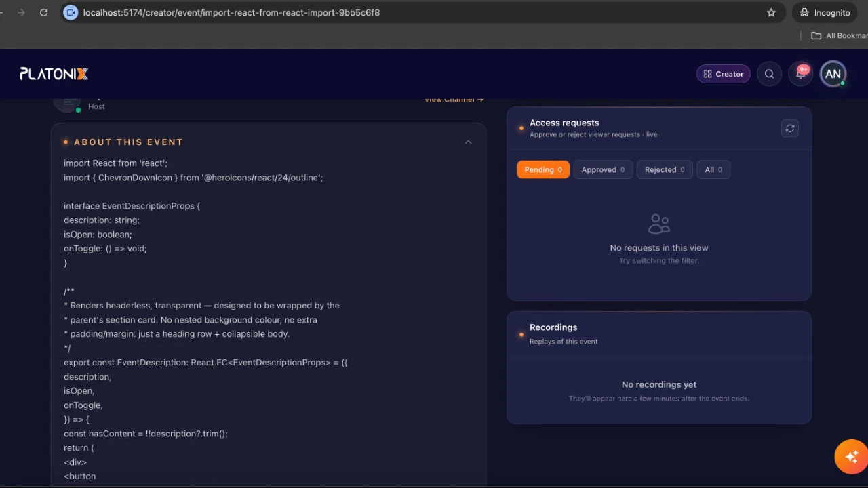Viewport: 868px width, 488px height.
Task: Bookmark this page with the star icon
Action: pos(771,12)
